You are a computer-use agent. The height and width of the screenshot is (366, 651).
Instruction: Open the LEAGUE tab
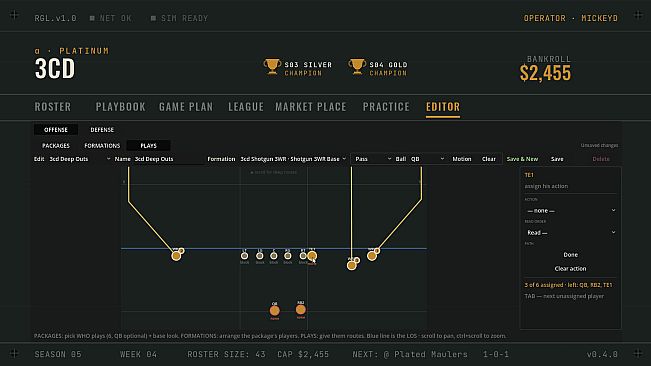point(246,107)
